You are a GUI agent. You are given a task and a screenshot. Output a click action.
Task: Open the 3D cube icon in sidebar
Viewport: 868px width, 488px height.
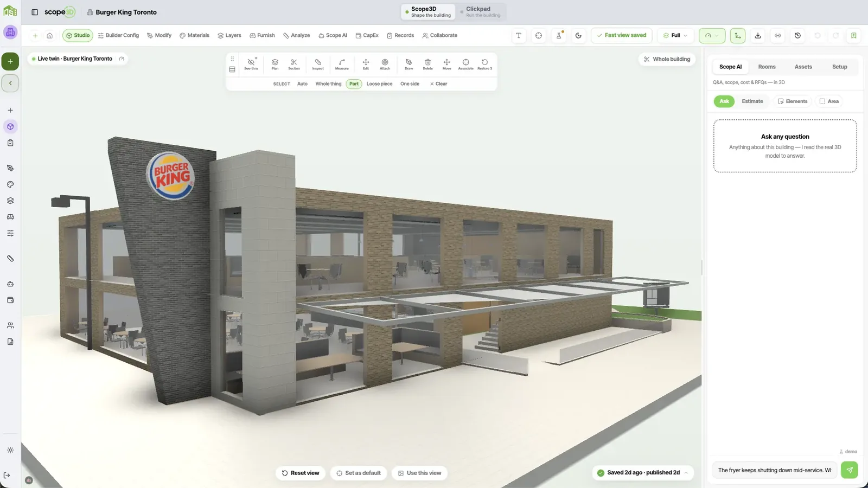(x=10, y=126)
